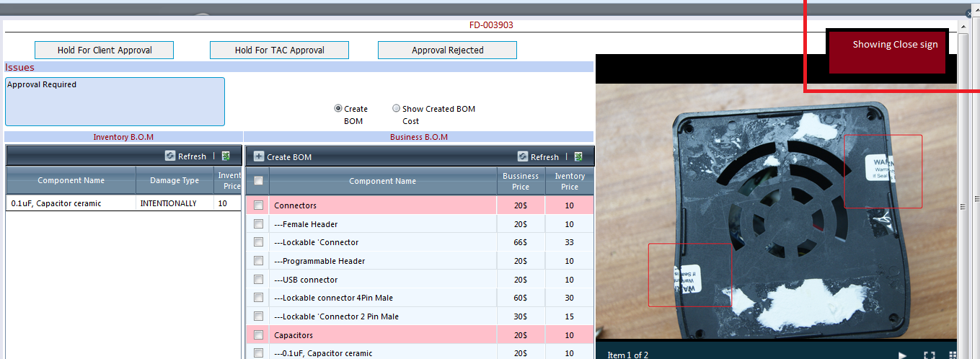Image resolution: width=980 pixels, height=359 pixels.
Task: Export Business B.O.M grid to Excel
Action: pos(578,156)
